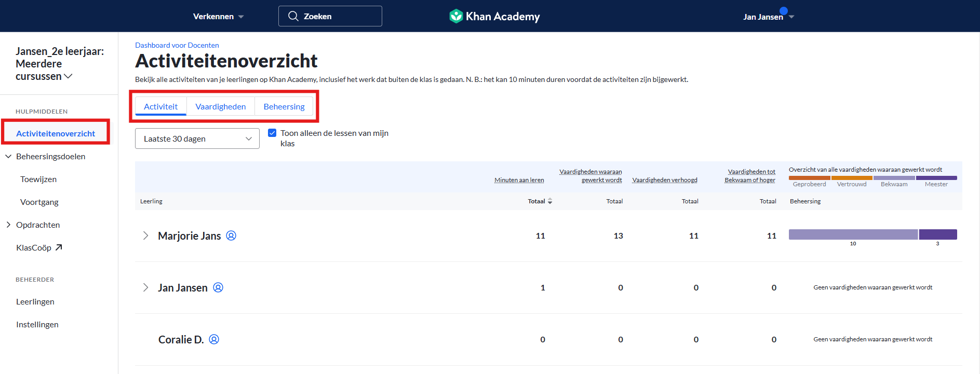The width and height of the screenshot is (980, 374).
Task: Click the search magnifier icon
Action: click(x=293, y=16)
